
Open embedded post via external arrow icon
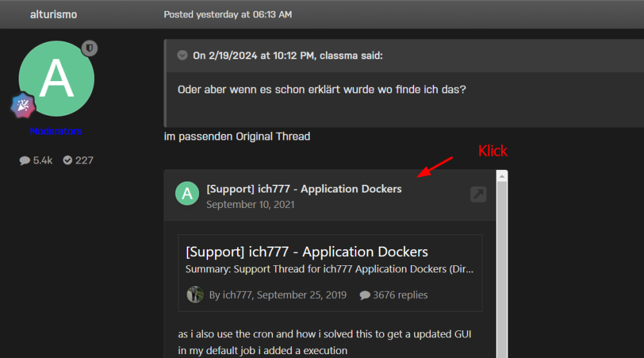(x=478, y=194)
